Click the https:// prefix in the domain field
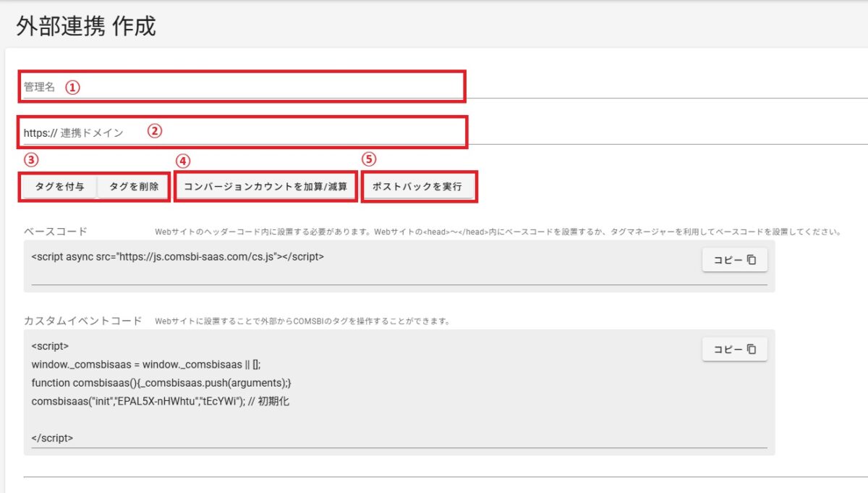 40,132
